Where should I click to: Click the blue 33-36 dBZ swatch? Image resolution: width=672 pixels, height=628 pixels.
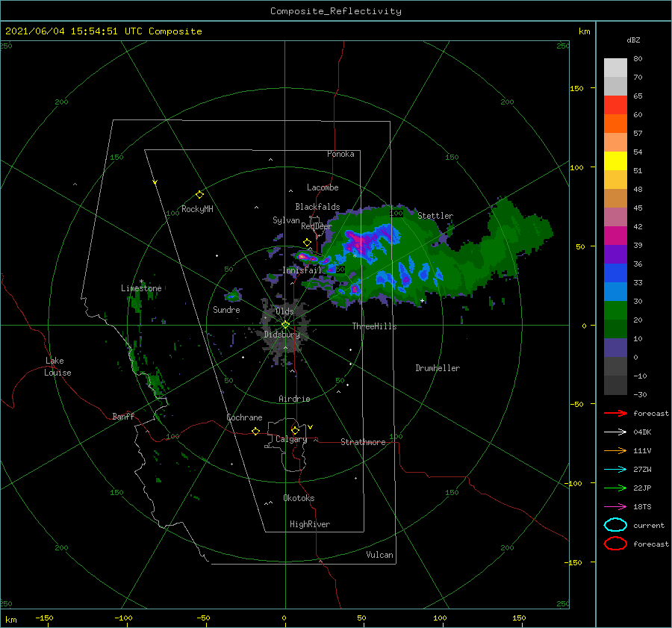point(615,273)
